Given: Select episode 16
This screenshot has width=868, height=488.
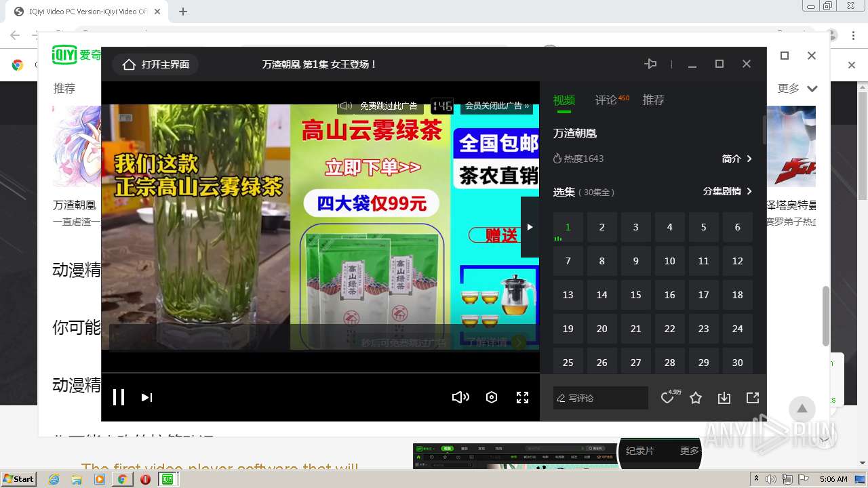Looking at the screenshot, I should [670, 295].
